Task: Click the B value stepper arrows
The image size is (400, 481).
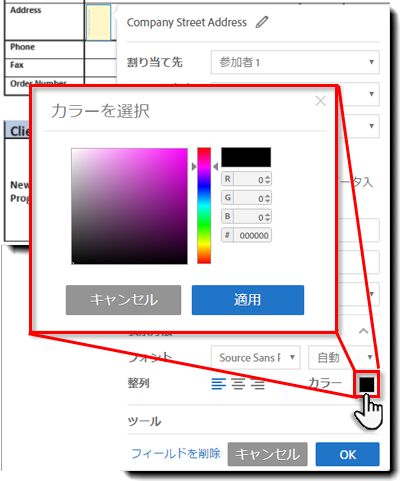Action: (268, 217)
